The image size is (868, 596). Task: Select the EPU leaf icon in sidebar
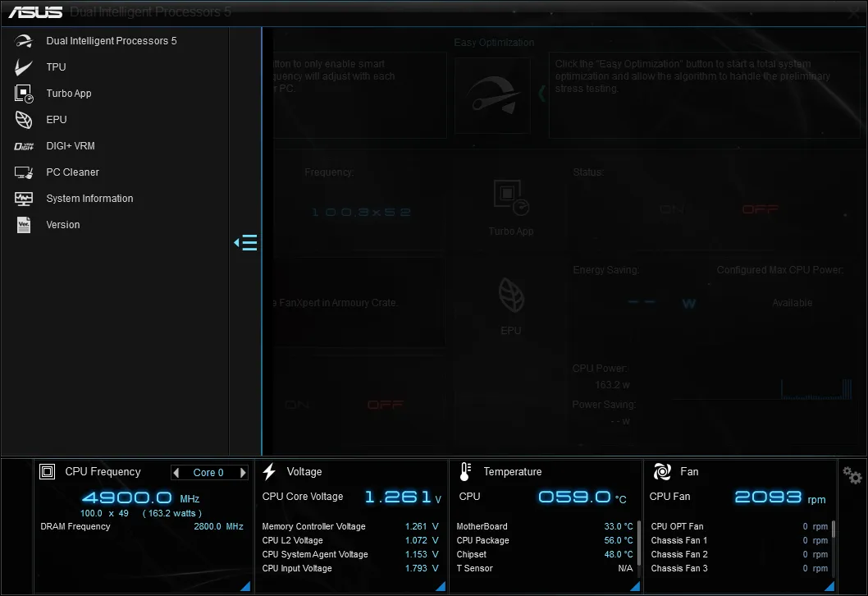(23, 120)
